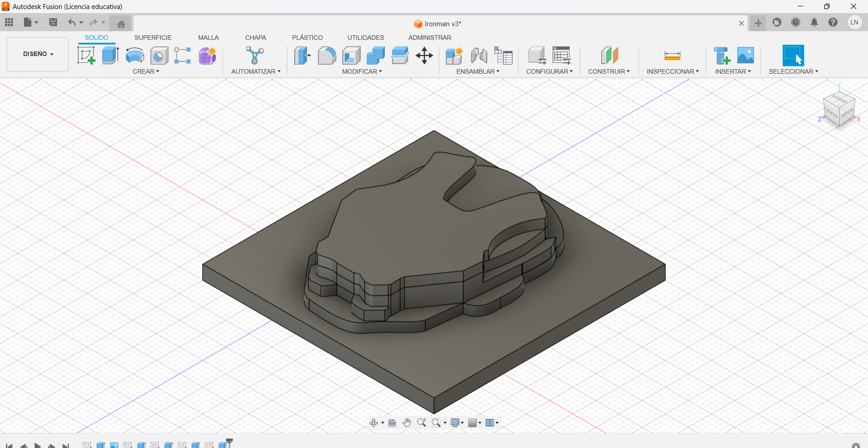Expand the MODIFICAR menu
The height and width of the screenshot is (448, 868).
[x=362, y=71]
